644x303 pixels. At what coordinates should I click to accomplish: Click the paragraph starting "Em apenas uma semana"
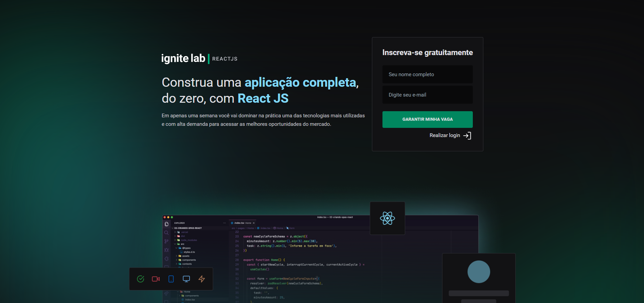point(263,120)
